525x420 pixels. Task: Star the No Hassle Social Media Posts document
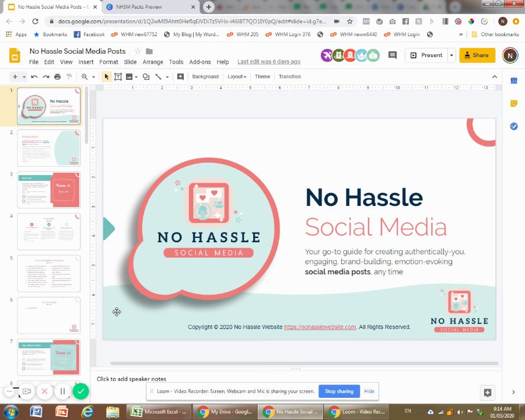(x=138, y=51)
